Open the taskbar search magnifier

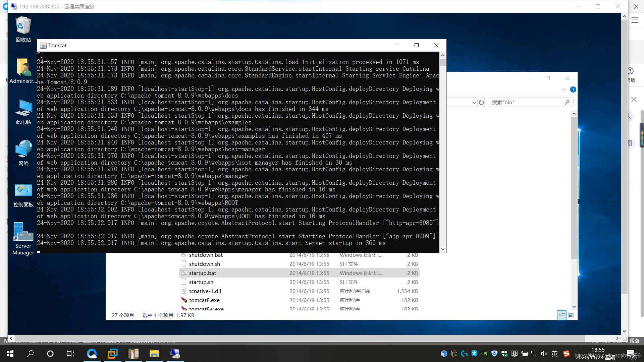coord(30,353)
